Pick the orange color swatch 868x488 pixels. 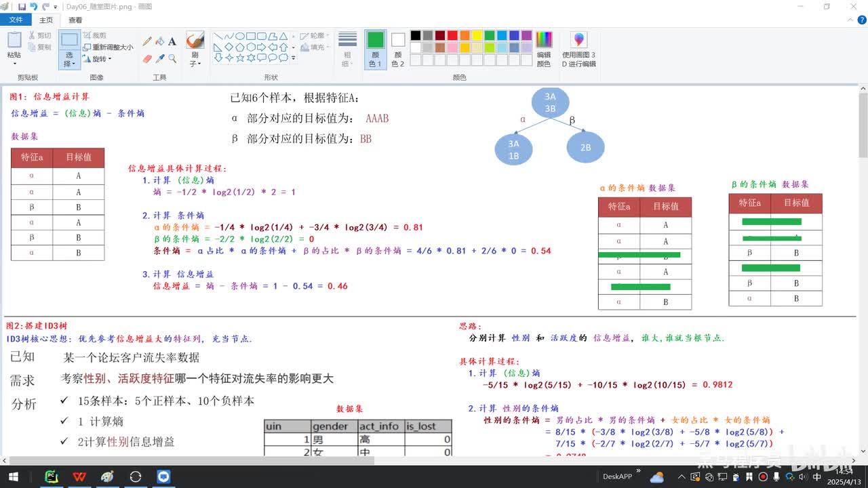coord(465,35)
